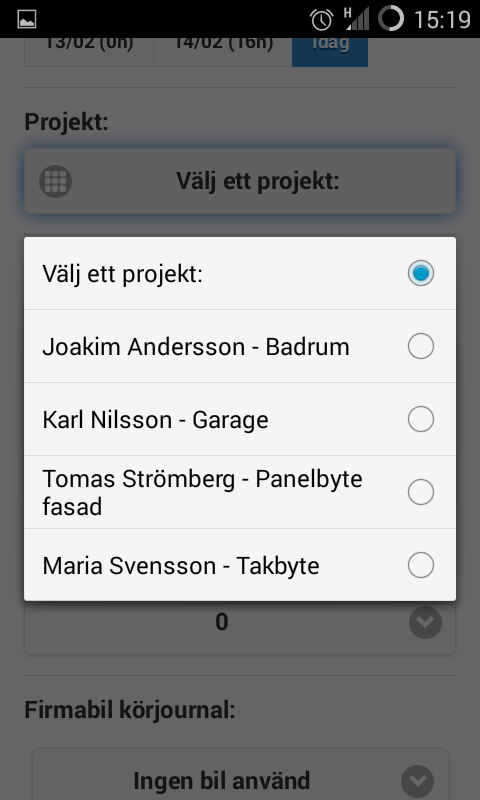Select the Maria Svensson - Takbyte radio button
The width and height of the screenshot is (480, 800).
click(421, 565)
